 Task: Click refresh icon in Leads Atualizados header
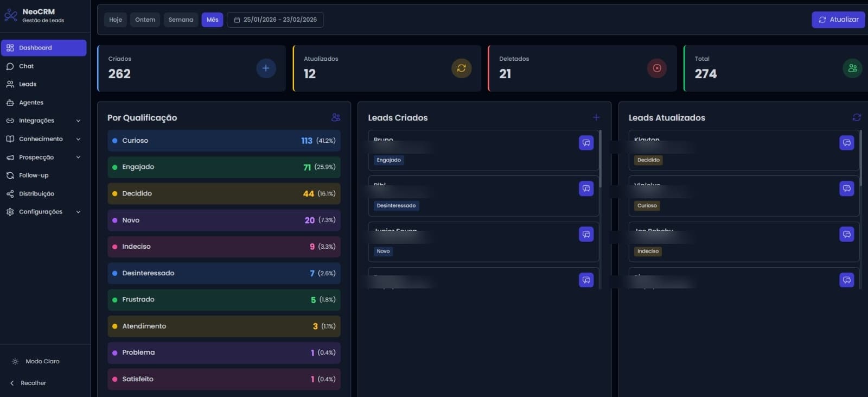point(857,117)
